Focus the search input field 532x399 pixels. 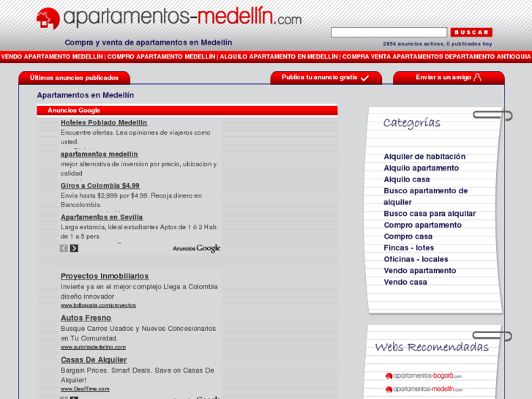[389, 32]
